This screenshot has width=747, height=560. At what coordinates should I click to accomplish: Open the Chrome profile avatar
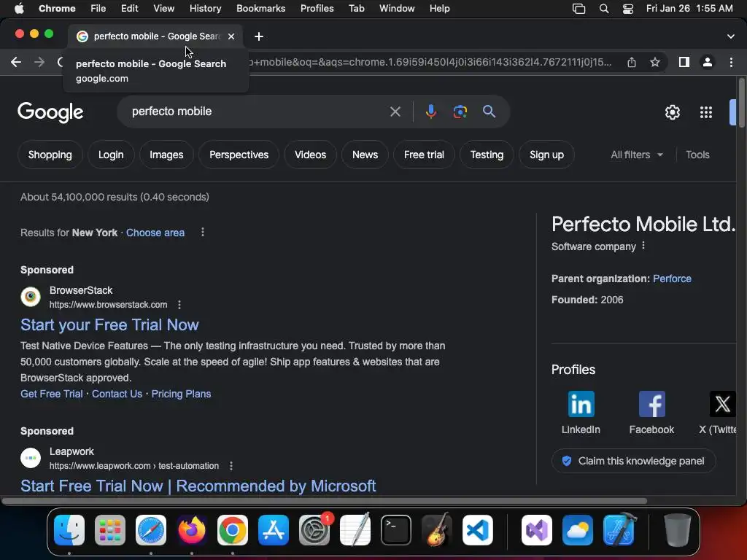pyautogui.click(x=708, y=62)
